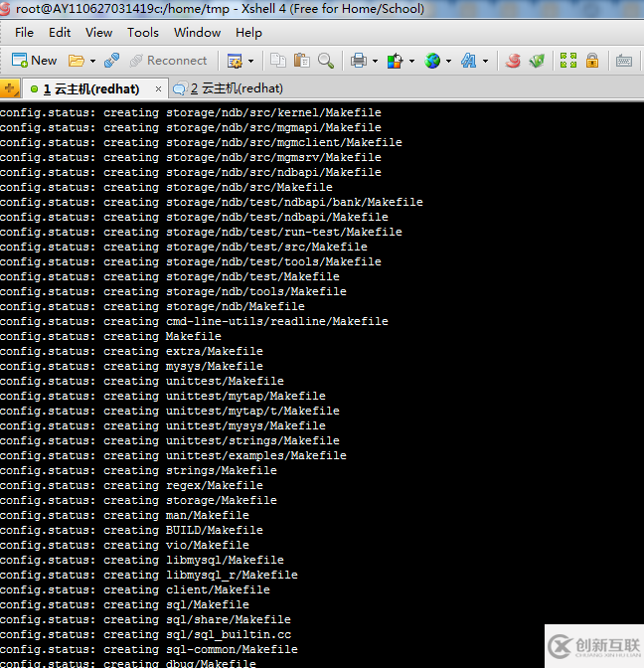This screenshot has height=668, width=644.
Task: Expand the Open folder dropdown arrow
Action: coord(92,61)
